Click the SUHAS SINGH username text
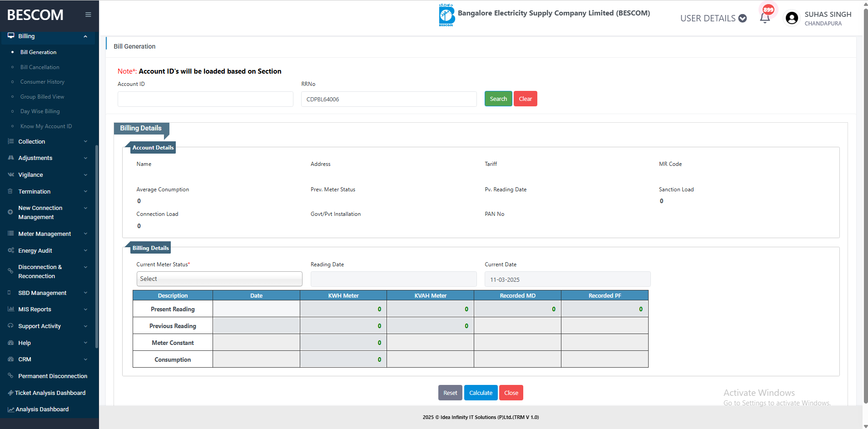This screenshot has width=868, height=429. (828, 14)
